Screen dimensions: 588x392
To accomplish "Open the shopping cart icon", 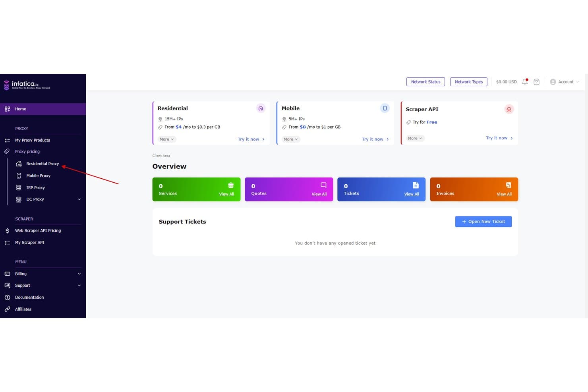I will click(x=536, y=82).
